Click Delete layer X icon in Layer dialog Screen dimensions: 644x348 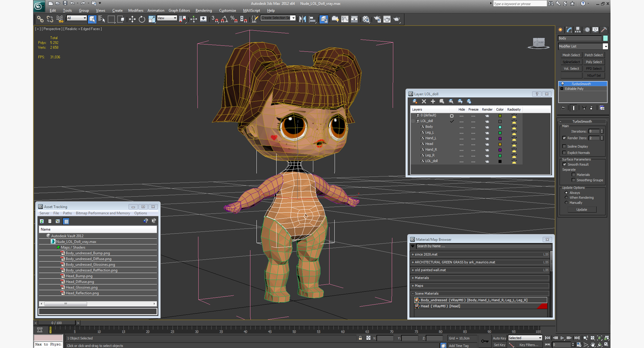coord(424,101)
